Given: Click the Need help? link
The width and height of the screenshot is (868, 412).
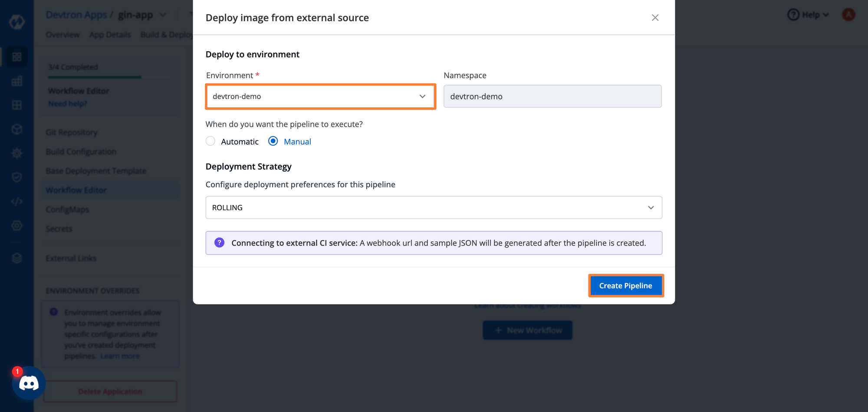Looking at the screenshot, I should (x=68, y=104).
